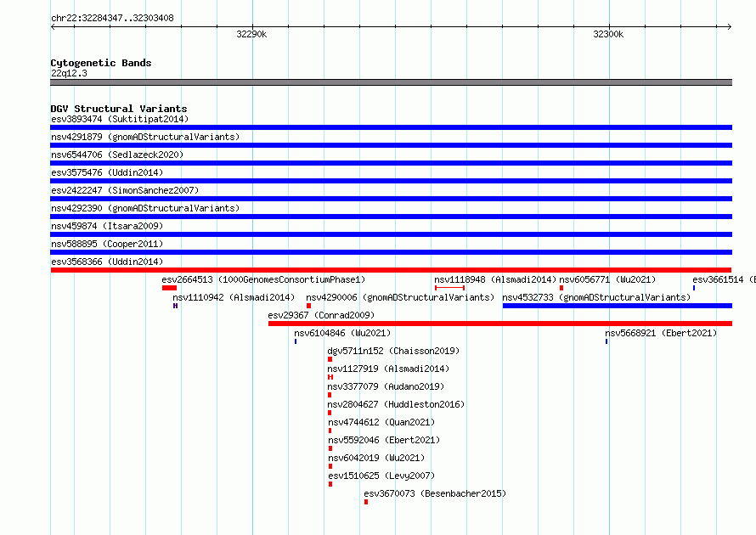Viewport: 756px width, 535px height.
Task: Click the nsv1118948 (Alsmadi2014) bracket feature
Action: click(450, 288)
